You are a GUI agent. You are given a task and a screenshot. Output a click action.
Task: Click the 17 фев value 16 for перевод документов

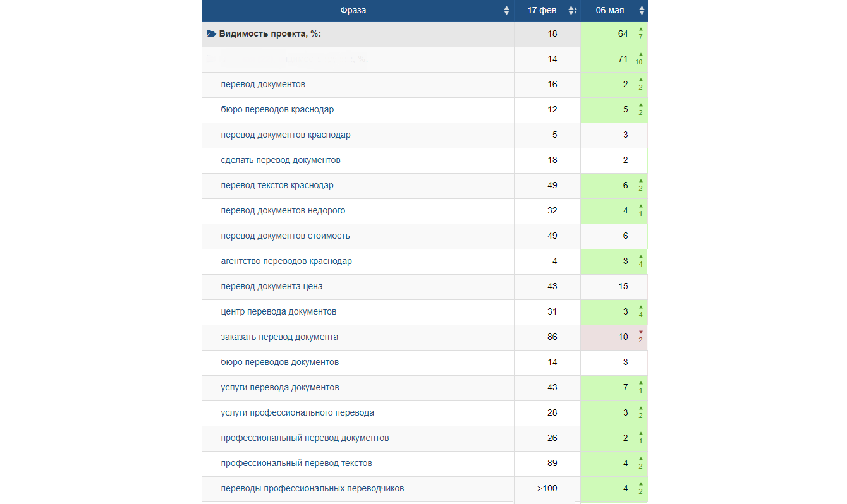point(552,85)
